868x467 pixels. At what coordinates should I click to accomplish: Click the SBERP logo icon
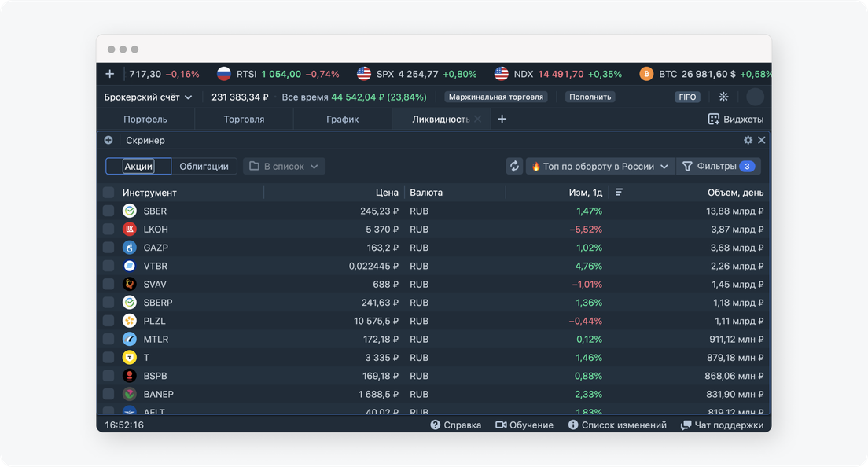tap(130, 302)
